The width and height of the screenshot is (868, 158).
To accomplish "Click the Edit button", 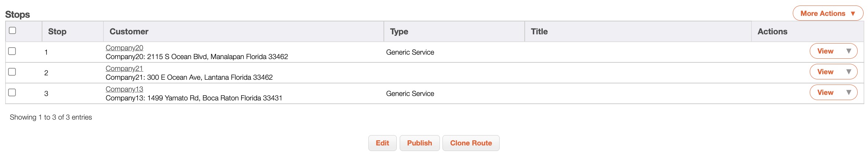I will pos(382,143).
